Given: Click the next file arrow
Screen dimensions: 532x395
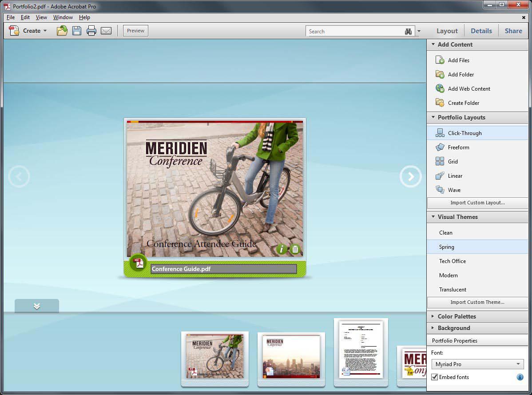Looking at the screenshot, I should point(410,176).
